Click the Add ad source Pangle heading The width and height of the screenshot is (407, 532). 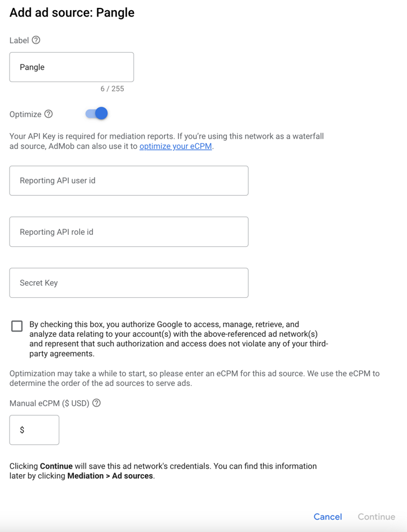coord(71,12)
